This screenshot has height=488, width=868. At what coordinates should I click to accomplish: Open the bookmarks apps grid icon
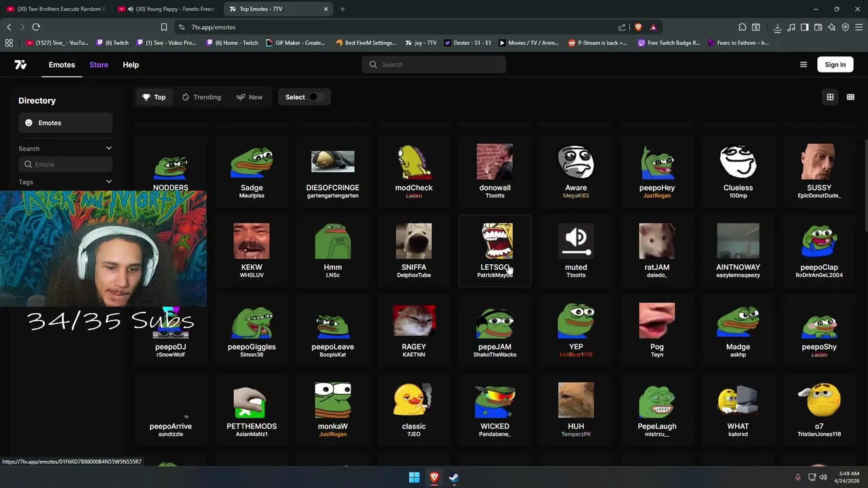pyautogui.click(x=9, y=43)
